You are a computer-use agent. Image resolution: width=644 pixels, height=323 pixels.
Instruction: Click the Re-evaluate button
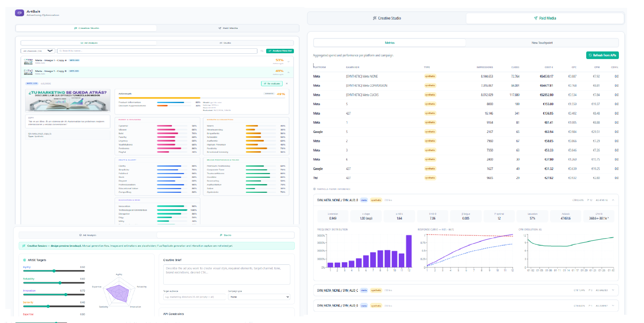pyautogui.click(x=272, y=84)
